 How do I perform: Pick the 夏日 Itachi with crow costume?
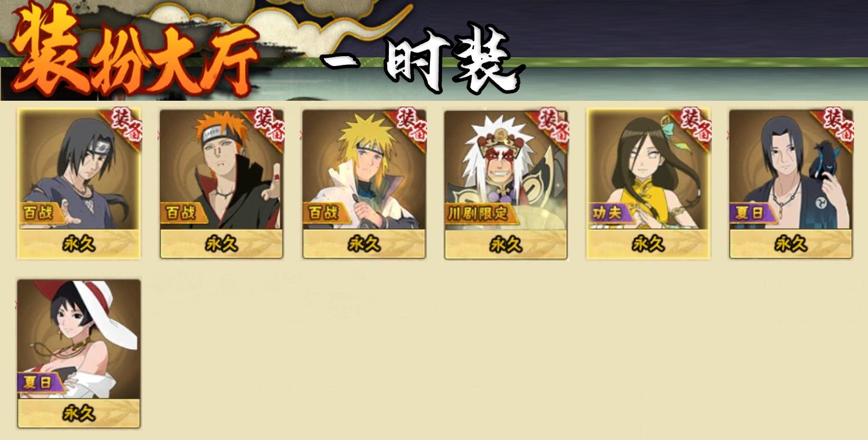click(x=790, y=183)
